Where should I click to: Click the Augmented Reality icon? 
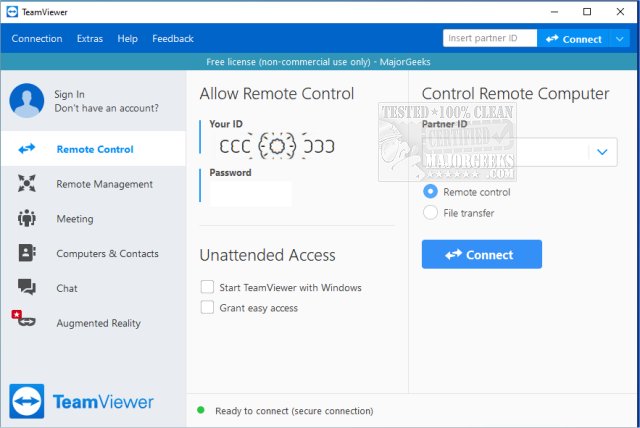[x=24, y=322]
